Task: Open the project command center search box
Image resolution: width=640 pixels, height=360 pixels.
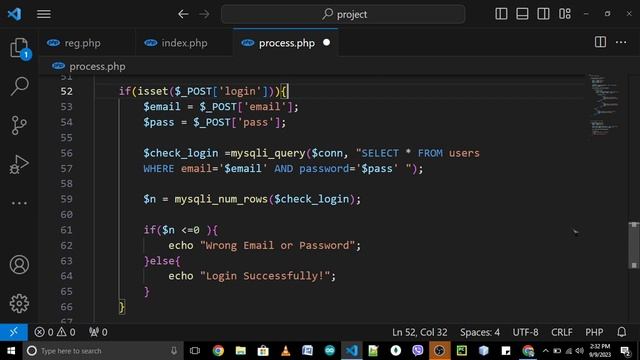Action: [x=343, y=14]
